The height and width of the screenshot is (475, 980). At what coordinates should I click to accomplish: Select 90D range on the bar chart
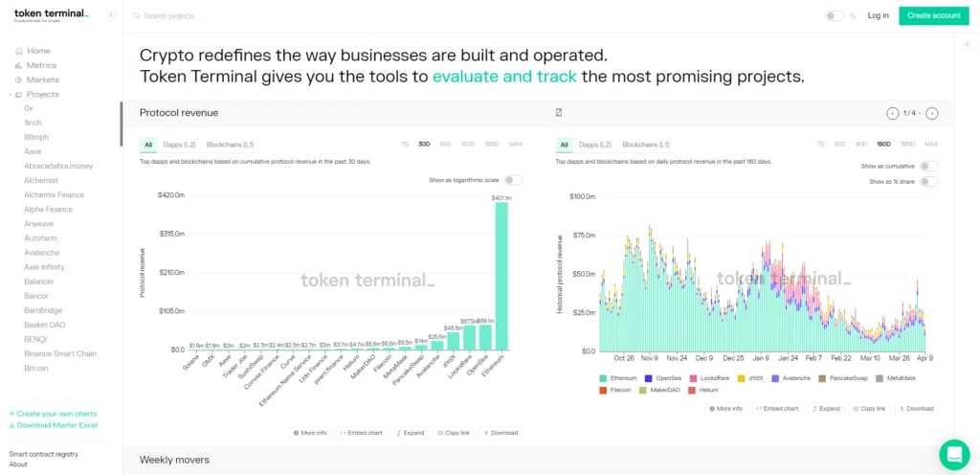445,145
